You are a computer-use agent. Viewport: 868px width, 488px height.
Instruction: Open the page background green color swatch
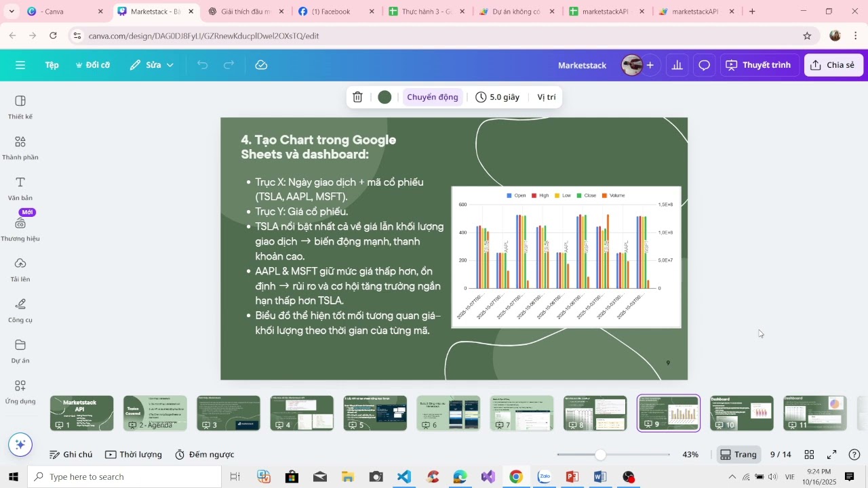[384, 97]
